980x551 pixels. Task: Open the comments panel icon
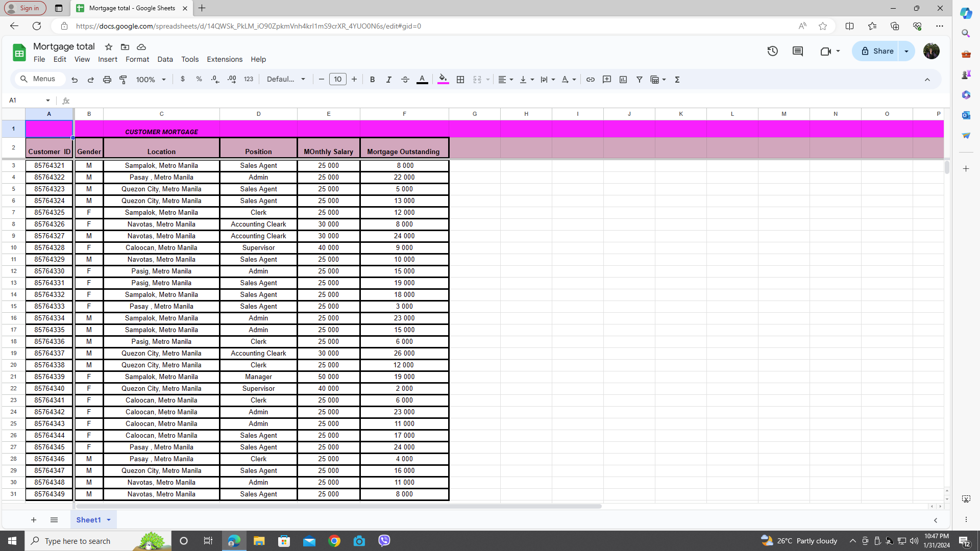[x=798, y=51]
